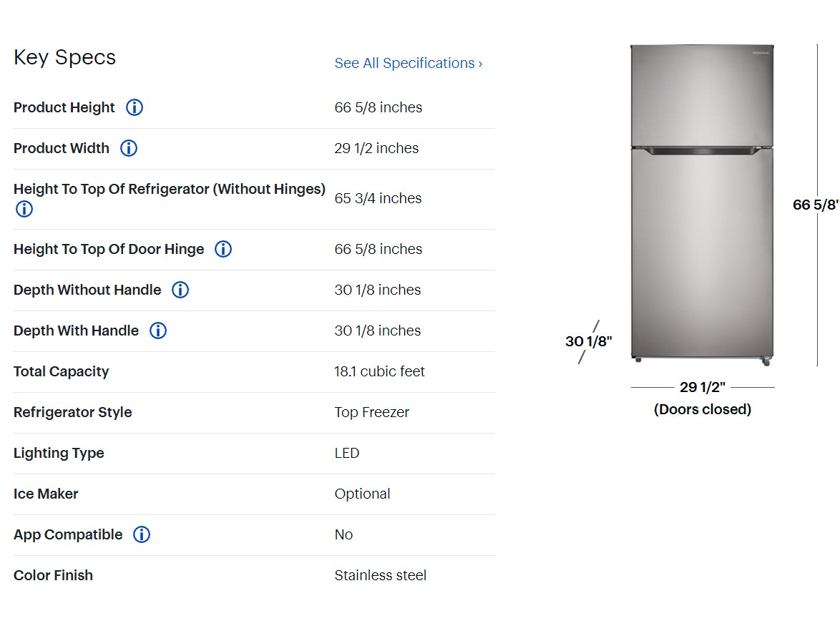
Task: Click the (Doors closed) caption
Action: click(703, 409)
